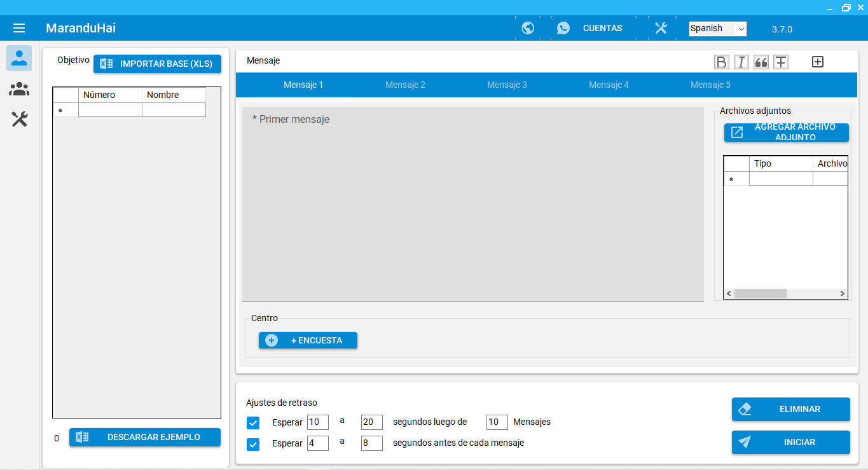Open the wrench tools icon in header

[661, 28]
